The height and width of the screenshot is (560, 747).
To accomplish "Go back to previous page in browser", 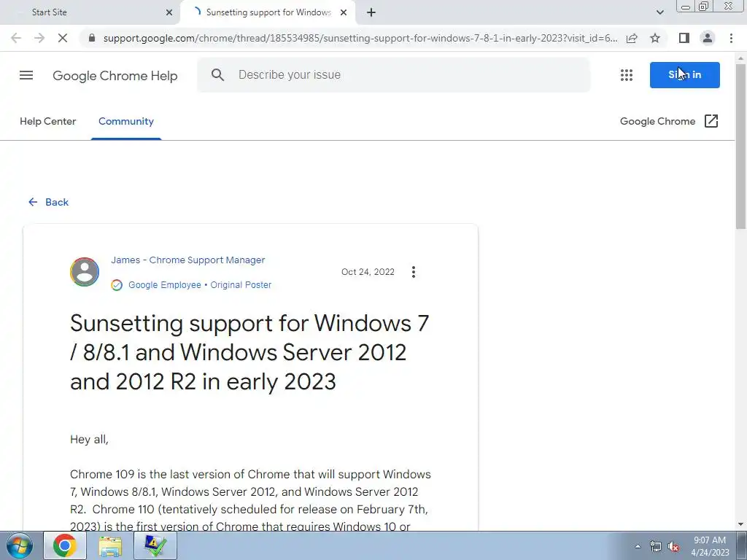I will coord(16,38).
